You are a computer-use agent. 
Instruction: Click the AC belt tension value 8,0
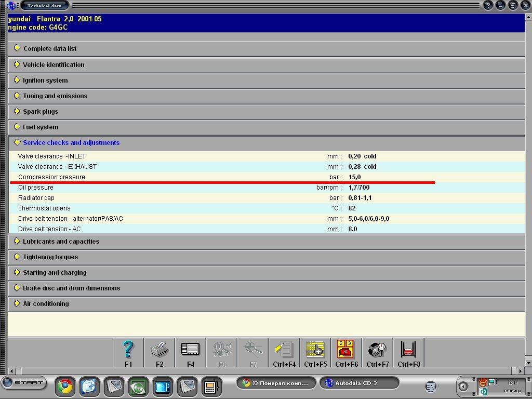click(x=353, y=229)
